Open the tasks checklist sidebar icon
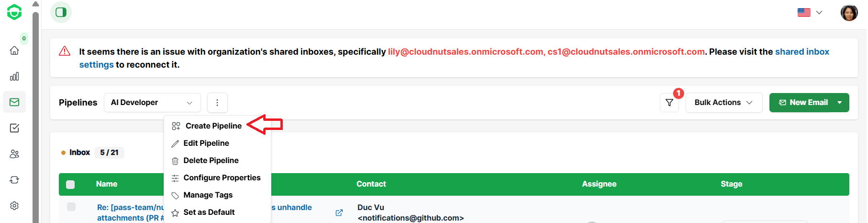Screen dimensions: 868x223 (x=14, y=128)
